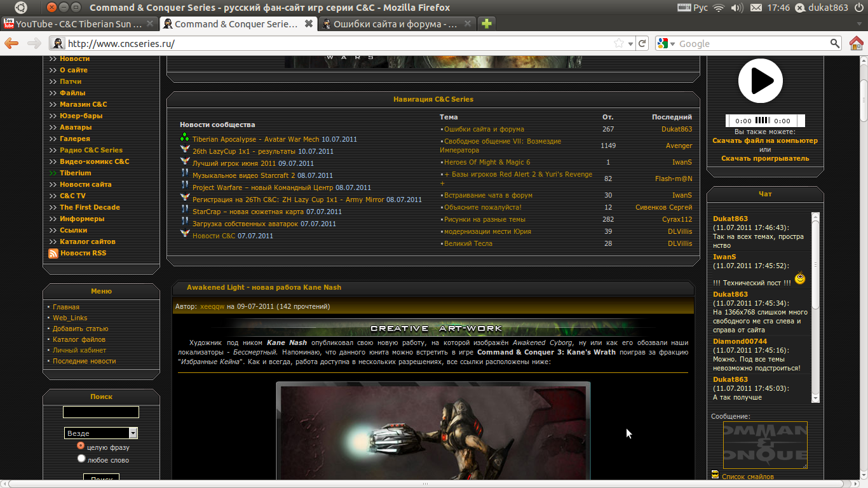This screenshot has height=488, width=868.
Task: Open 'Лучший игрок июня 2011' news
Action: click(x=234, y=163)
